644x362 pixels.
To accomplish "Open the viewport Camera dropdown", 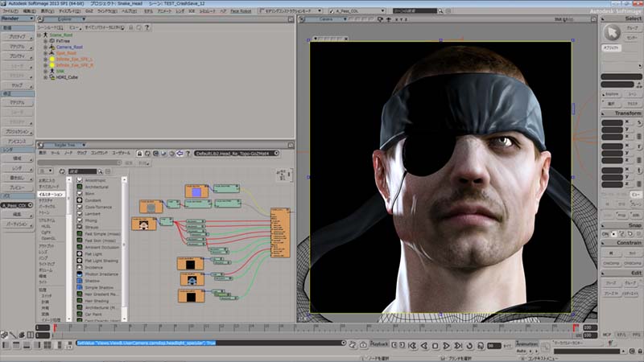I will point(328,19).
